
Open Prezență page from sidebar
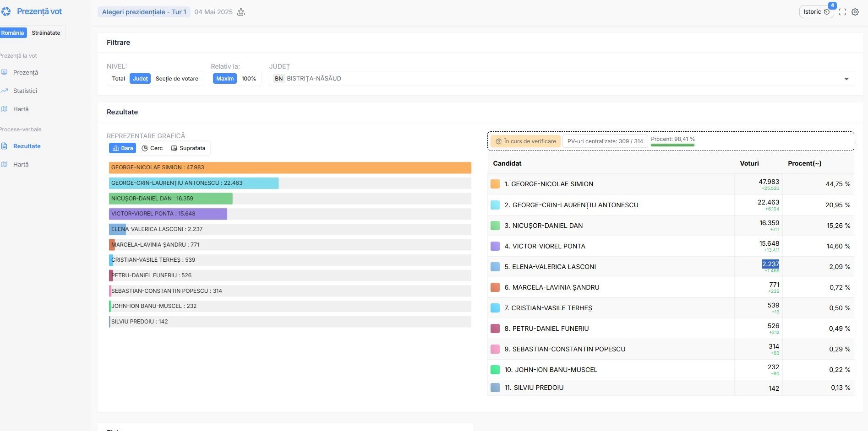tap(25, 72)
